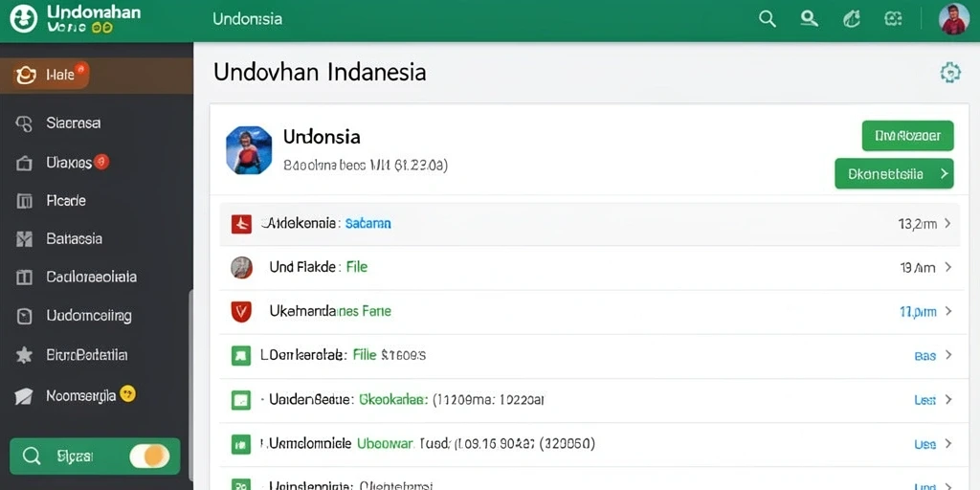Click the second magnifier icon in header
The width and height of the screenshot is (980, 490).
[810, 19]
